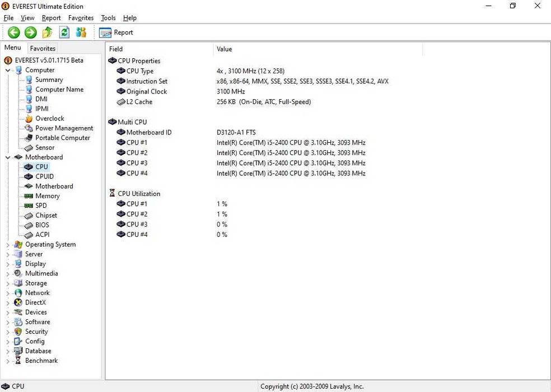
Task: Open the View menu
Action: (27, 18)
